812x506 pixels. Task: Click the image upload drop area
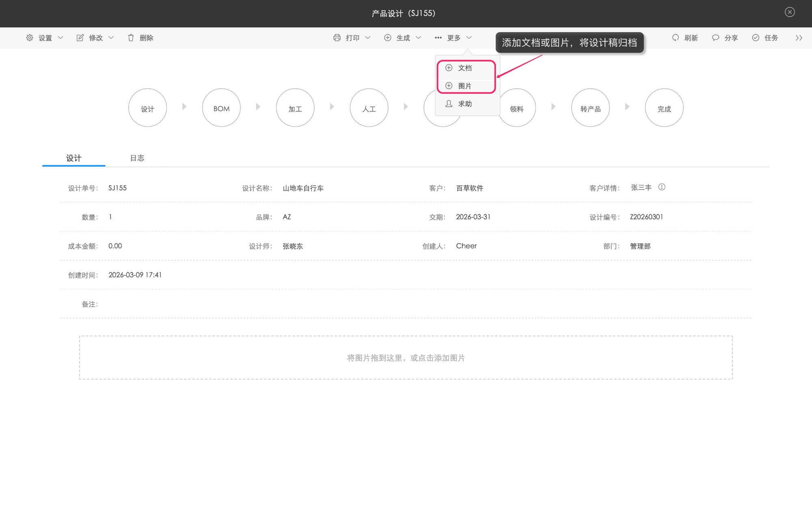(x=406, y=358)
